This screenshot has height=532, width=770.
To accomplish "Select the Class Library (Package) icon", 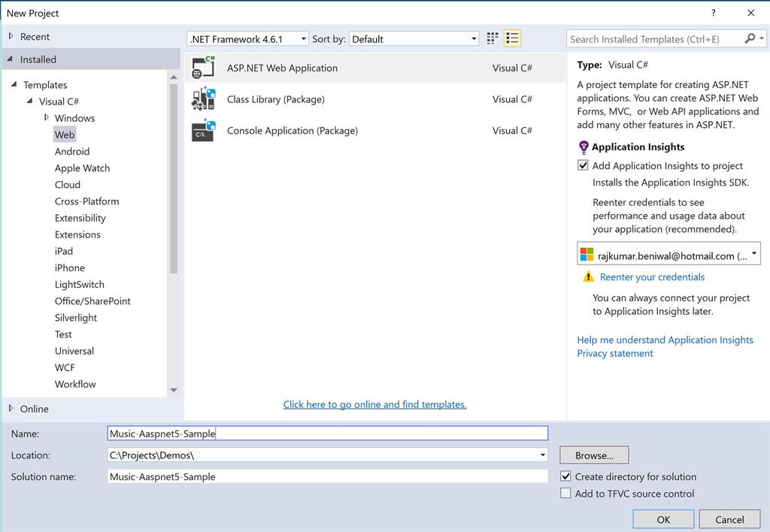I will click(203, 99).
